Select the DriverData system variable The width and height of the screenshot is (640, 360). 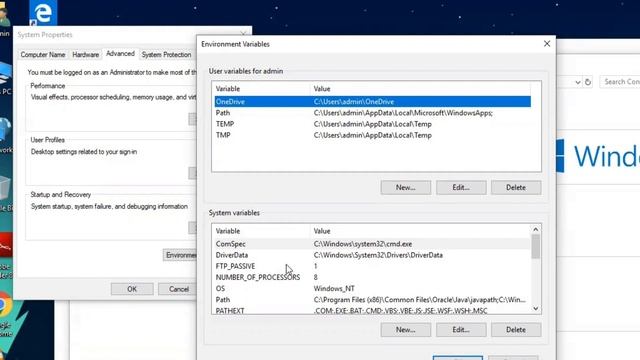point(373,255)
